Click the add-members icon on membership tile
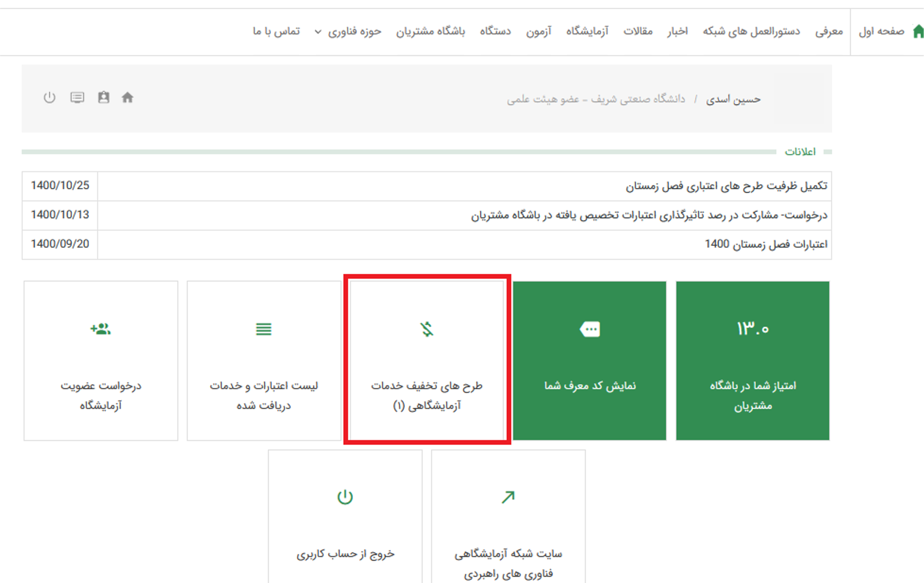This screenshot has height=583, width=924. tap(101, 329)
